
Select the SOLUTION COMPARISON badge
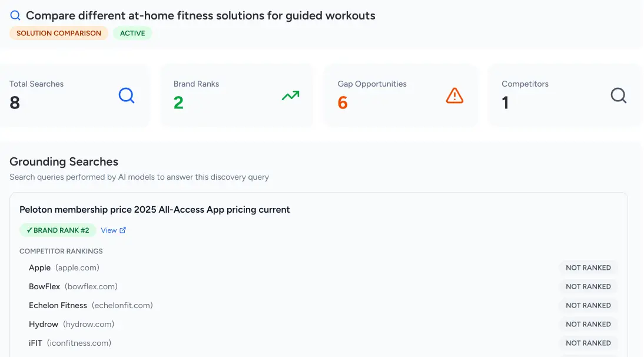(58, 33)
